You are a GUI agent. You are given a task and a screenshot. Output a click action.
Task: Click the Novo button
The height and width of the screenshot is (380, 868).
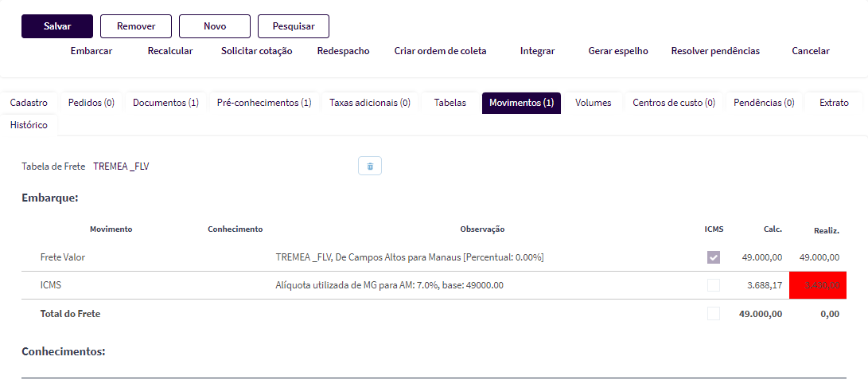pyautogui.click(x=215, y=26)
